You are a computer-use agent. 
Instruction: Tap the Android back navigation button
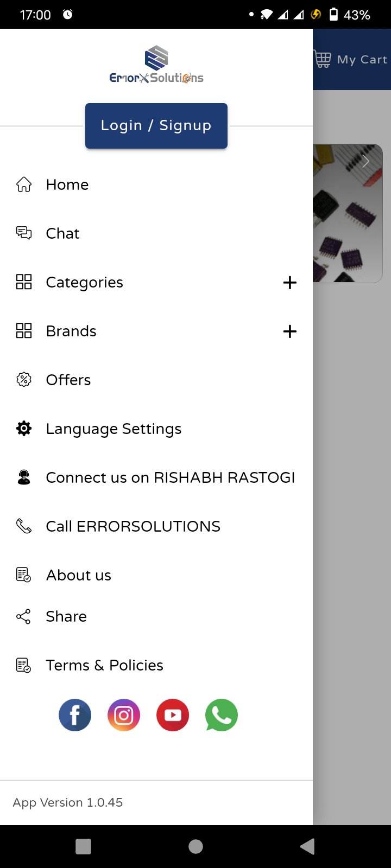pyautogui.click(x=307, y=846)
